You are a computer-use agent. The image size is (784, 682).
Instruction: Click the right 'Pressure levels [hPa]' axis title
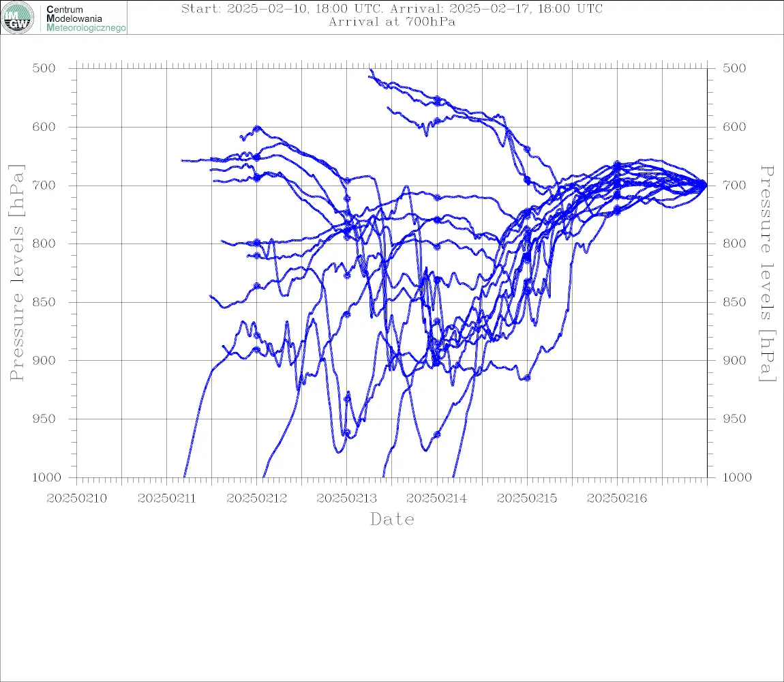pos(767,273)
